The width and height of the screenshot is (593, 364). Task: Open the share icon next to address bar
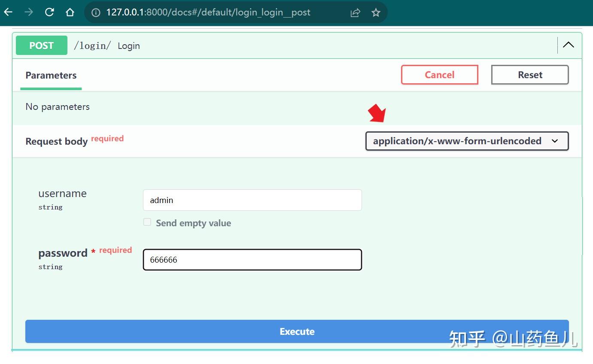pos(355,12)
